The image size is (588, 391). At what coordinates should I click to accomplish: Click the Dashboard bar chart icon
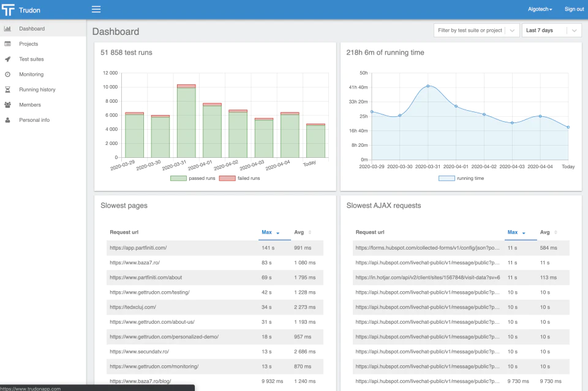(x=7, y=29)
